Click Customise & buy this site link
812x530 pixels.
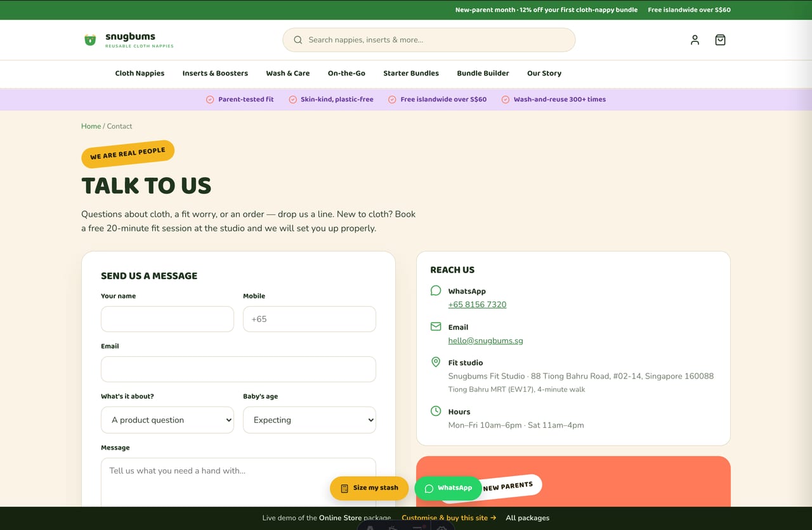pos(449,518)
